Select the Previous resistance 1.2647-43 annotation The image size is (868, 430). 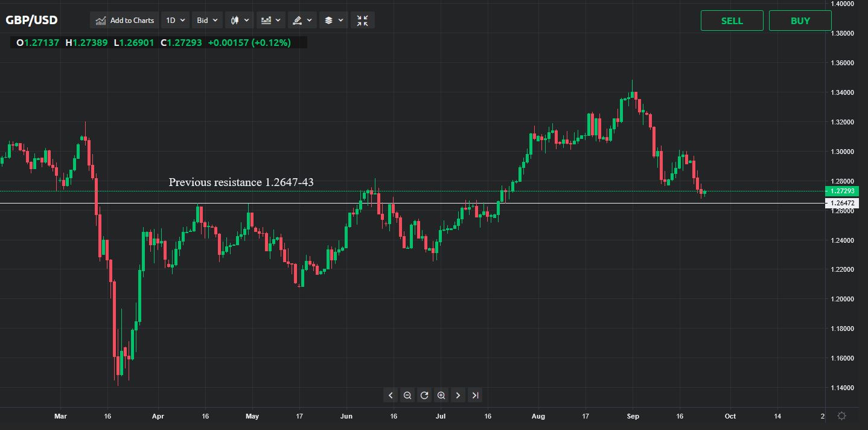pos(241,182)
